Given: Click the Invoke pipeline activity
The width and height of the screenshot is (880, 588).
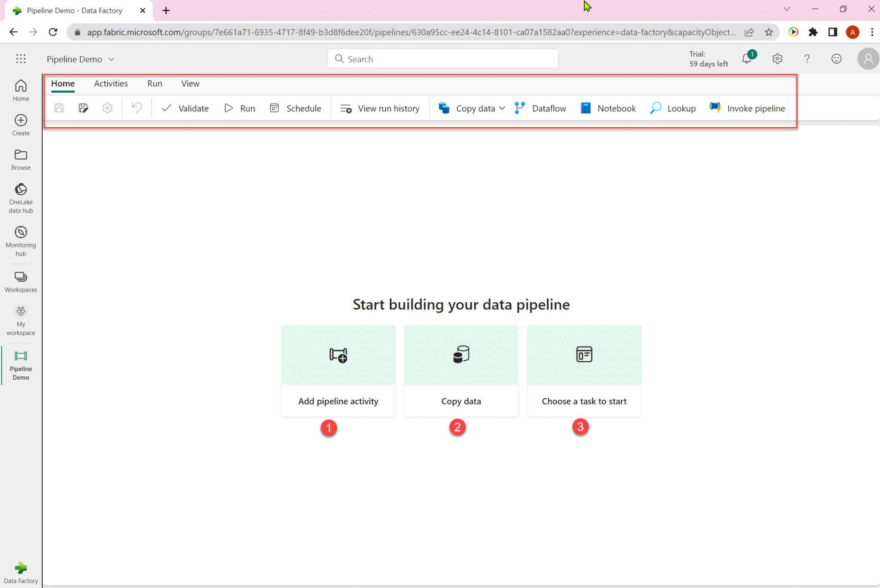Looking at the screenshot, I should [x=747, y=108].
